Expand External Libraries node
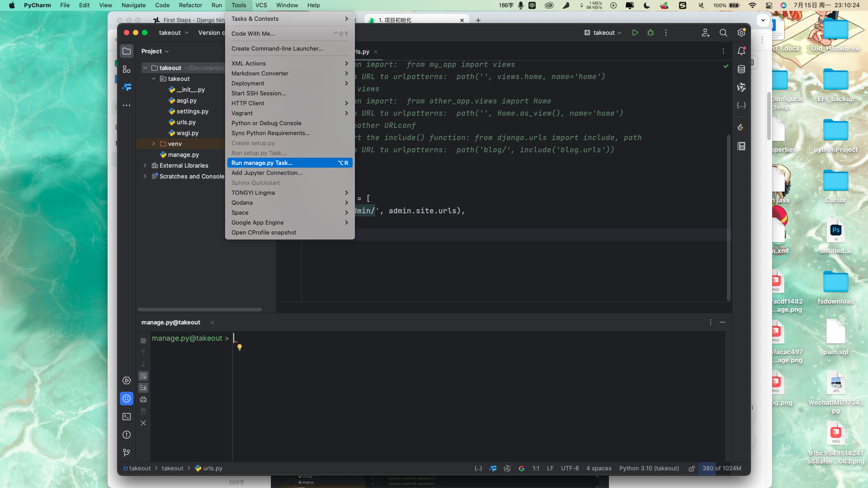The image size is (868, 488). point(145,165)
